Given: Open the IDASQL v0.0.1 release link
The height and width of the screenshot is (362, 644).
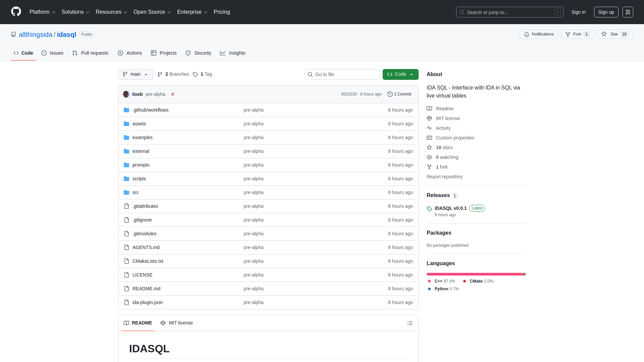Looking at the screenshot, I should pyautogui.click(x=450, y=208).
